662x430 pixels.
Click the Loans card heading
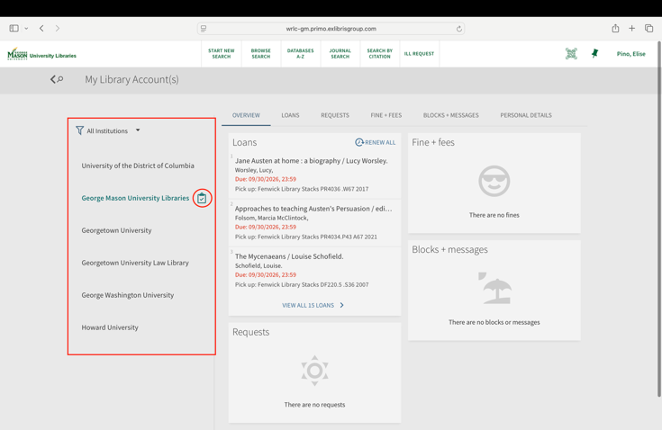[x=244, y=142]
